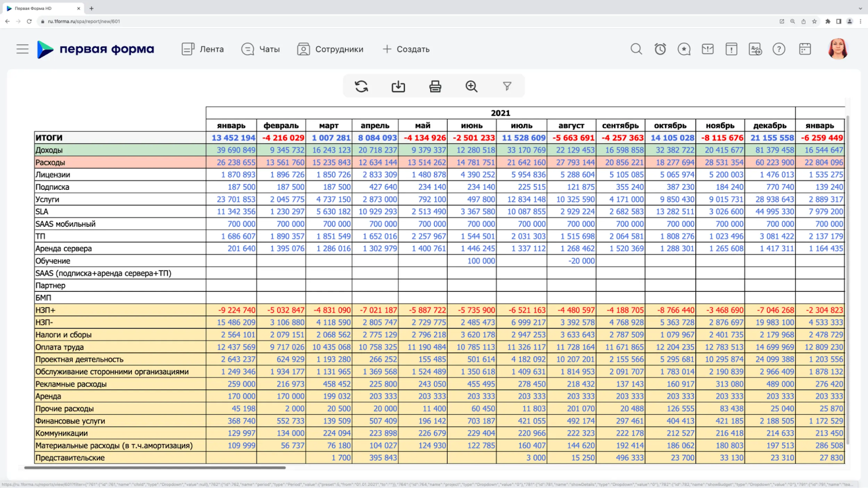Bookmark this page with star
The height and width of the screenshot is (488, 868).
pos(814,22)
